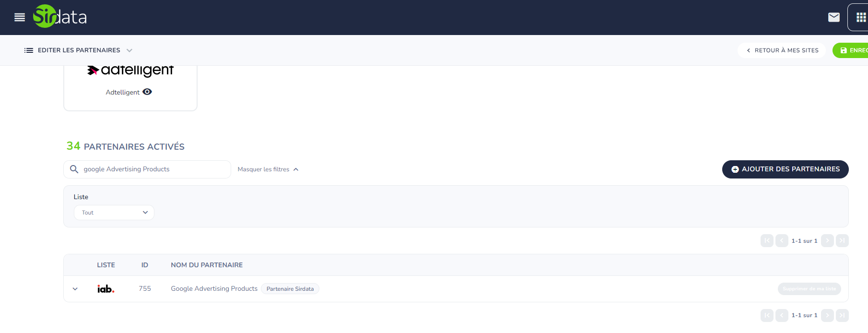Expand the Google Advertising Products row

coord(75,289)
